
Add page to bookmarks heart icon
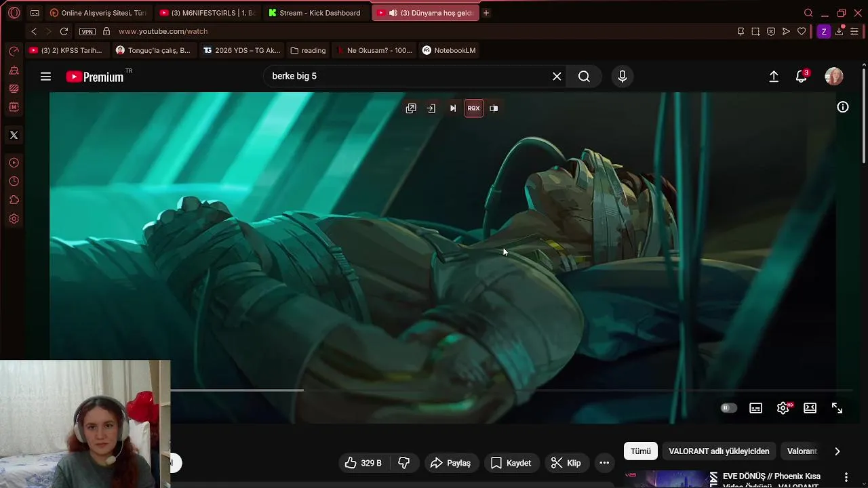[x=802, y=31]
